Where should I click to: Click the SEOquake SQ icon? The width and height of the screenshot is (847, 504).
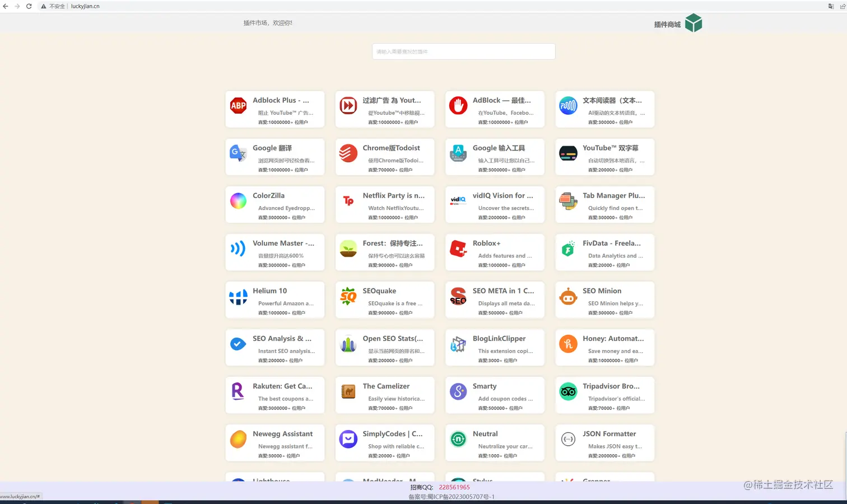tap(348, 296)
